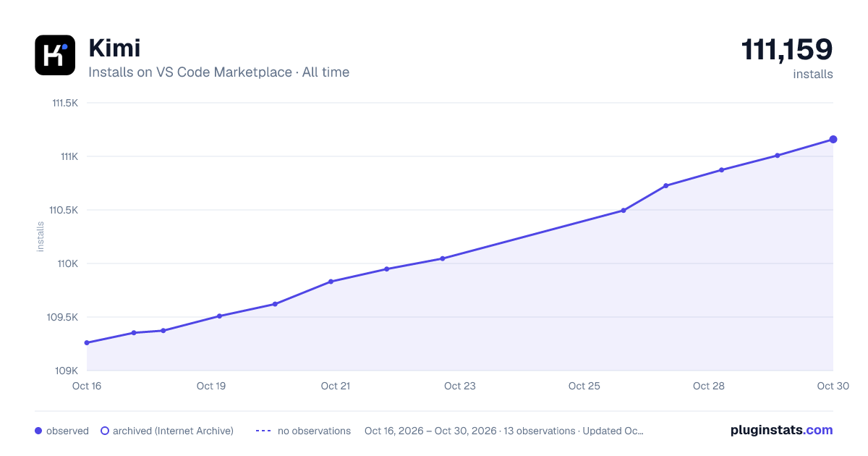868x456 pixels.
Task: Click the x-axis label Oct 19
Action: [x=211, y=386]
